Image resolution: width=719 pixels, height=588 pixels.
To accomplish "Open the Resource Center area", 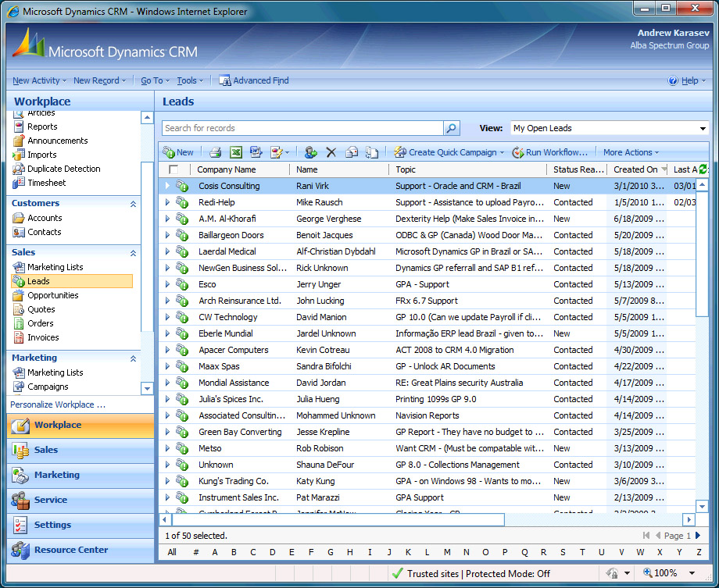I will tap(80, 550).
